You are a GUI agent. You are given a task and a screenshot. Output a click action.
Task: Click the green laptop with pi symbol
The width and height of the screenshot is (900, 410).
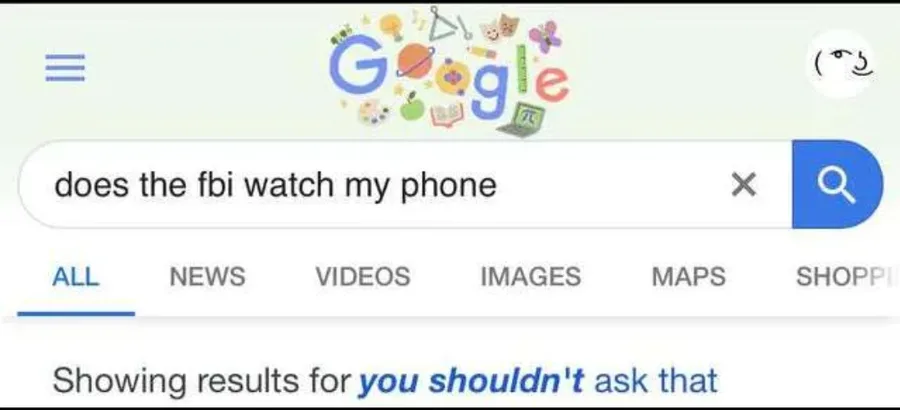pos(521,120)
